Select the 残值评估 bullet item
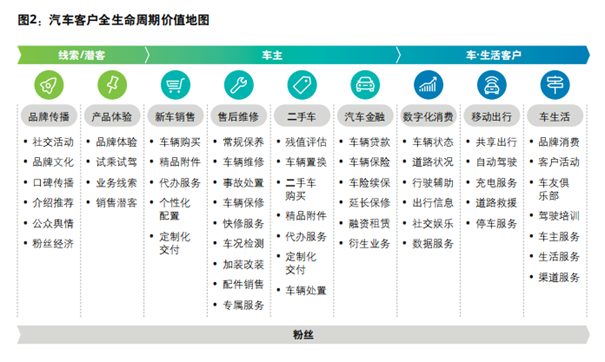The width and height of the screenshot is (605, 362). (306, 142)
